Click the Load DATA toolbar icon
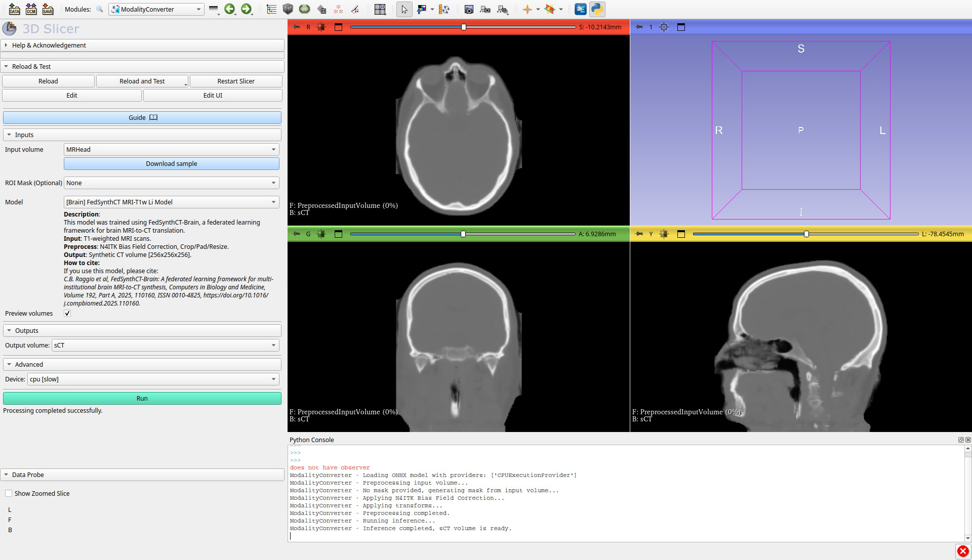The image size is (972, 560). [x=14, y=9]
